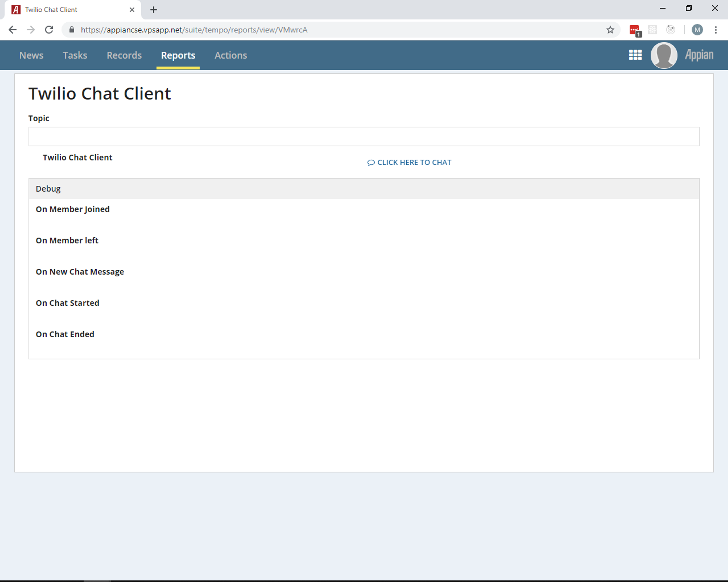Select the Reports tab

pyautogui.click(x=178, y=55)
